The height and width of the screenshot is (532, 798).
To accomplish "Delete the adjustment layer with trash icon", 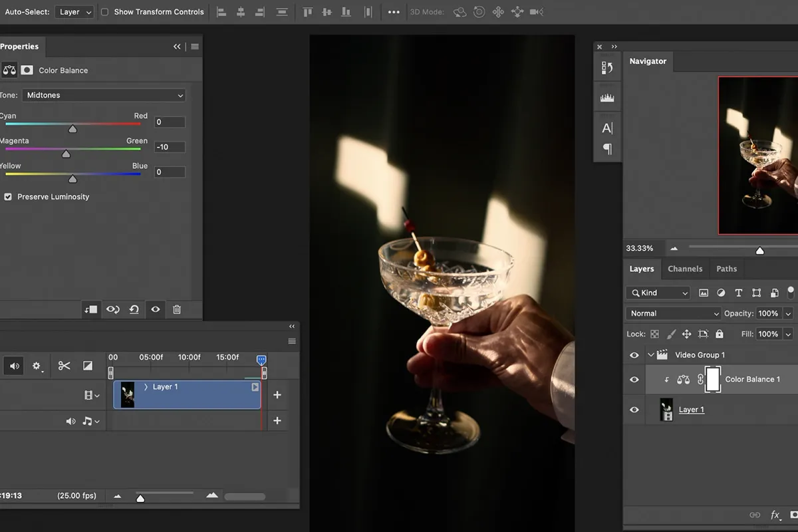I will pos(176,309).
